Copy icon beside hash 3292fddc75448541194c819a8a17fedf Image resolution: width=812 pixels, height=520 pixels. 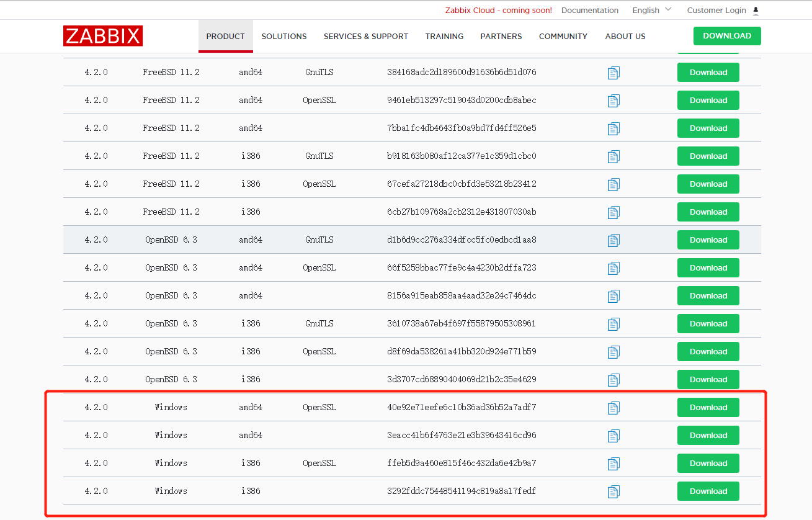point(613,491)
